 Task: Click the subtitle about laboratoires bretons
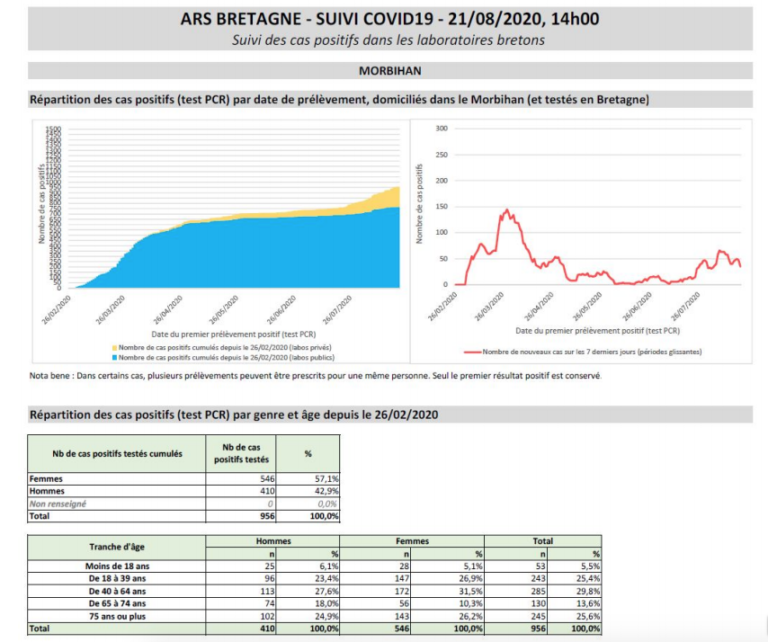pyautogui.click(x=389, y=40)
